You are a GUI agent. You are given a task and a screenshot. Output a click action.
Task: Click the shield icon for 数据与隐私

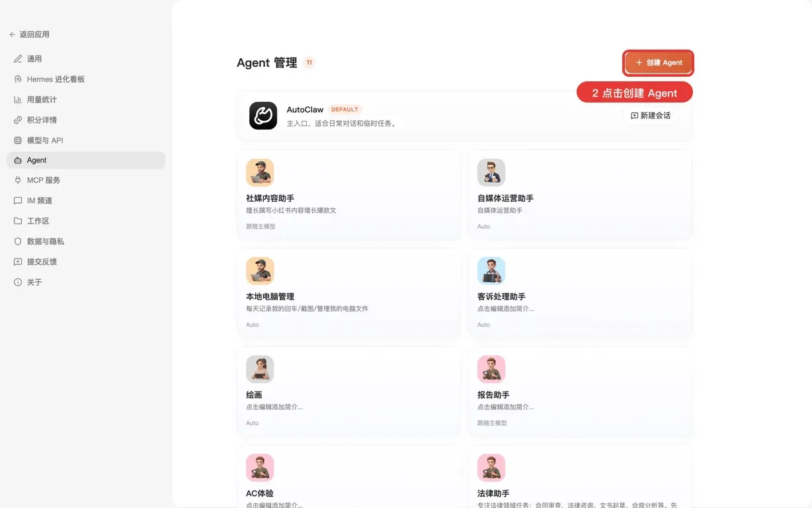pos(18,241)
